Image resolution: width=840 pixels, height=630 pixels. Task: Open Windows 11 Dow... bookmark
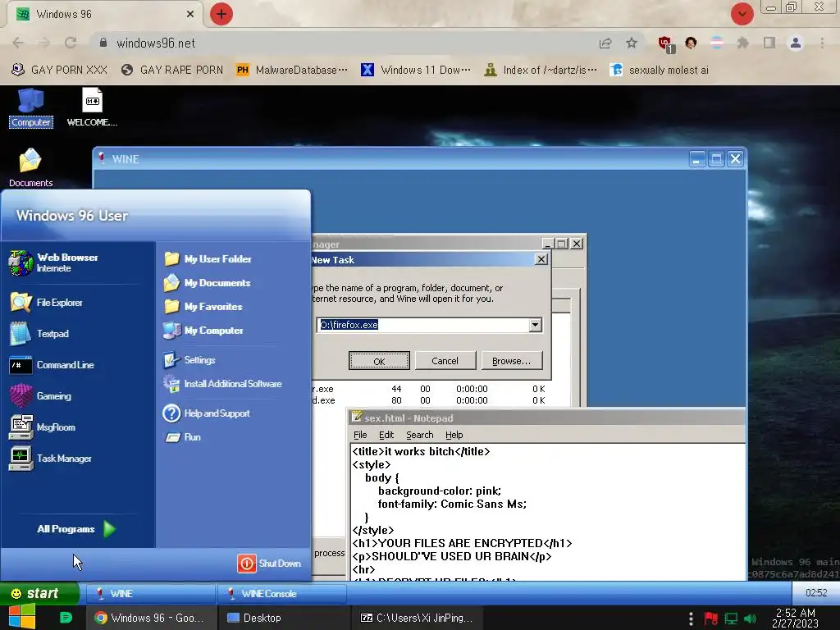pos(416,71)
